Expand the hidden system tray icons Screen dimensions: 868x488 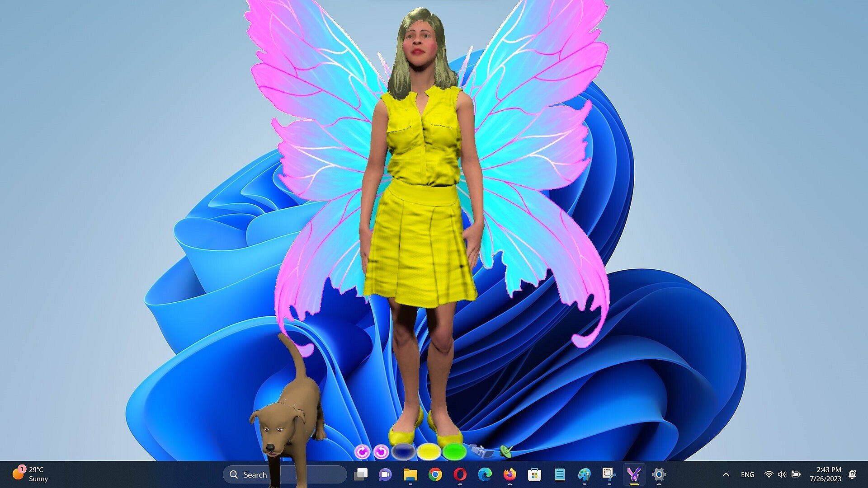(x=726, y=474)
